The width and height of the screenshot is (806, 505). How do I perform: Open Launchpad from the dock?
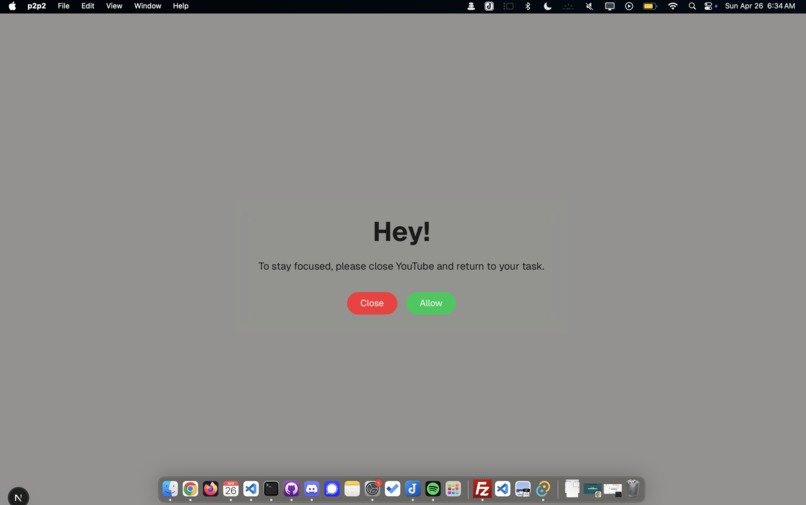pos(453,489)
